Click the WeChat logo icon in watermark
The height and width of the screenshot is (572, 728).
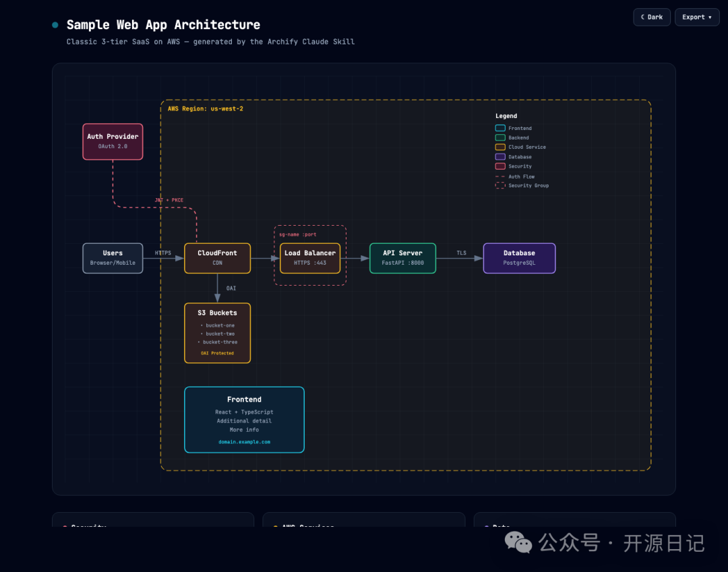(x=518, y=542)
